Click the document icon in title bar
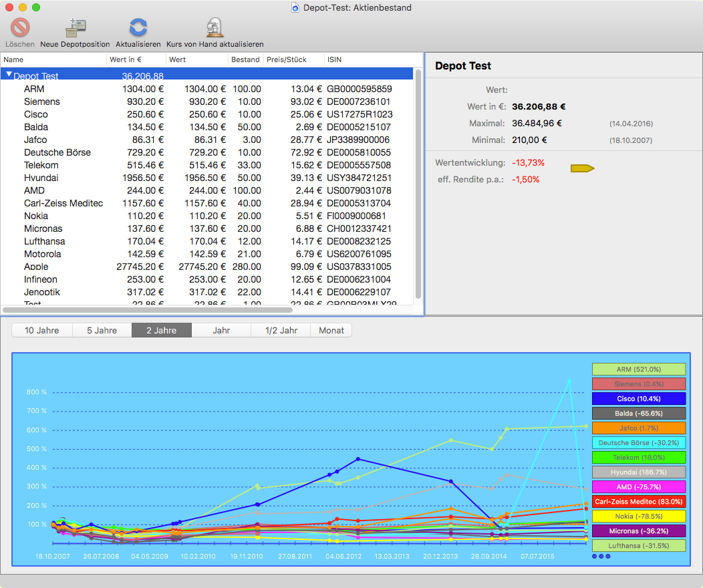 pyautogui.click(x=296, y=8)
